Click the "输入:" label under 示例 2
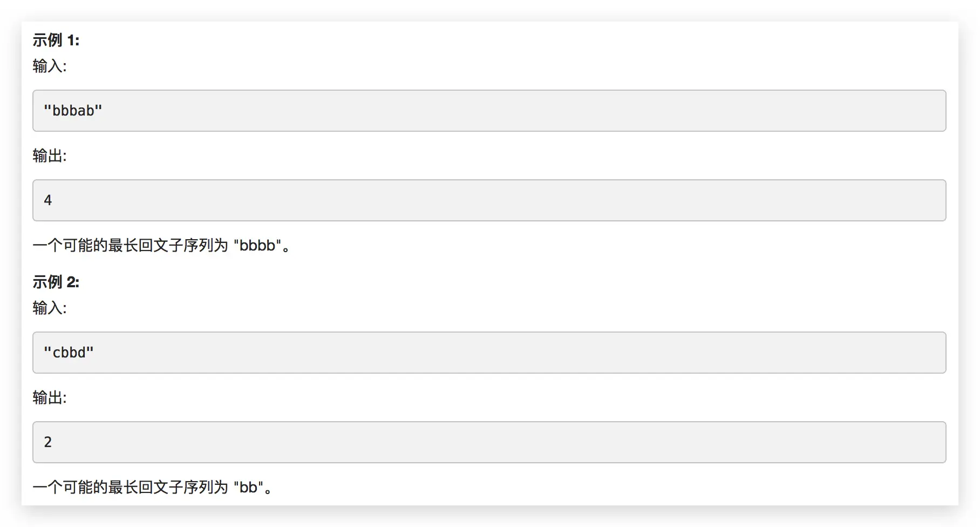This screenshot has height=527, width=980. 49,308
